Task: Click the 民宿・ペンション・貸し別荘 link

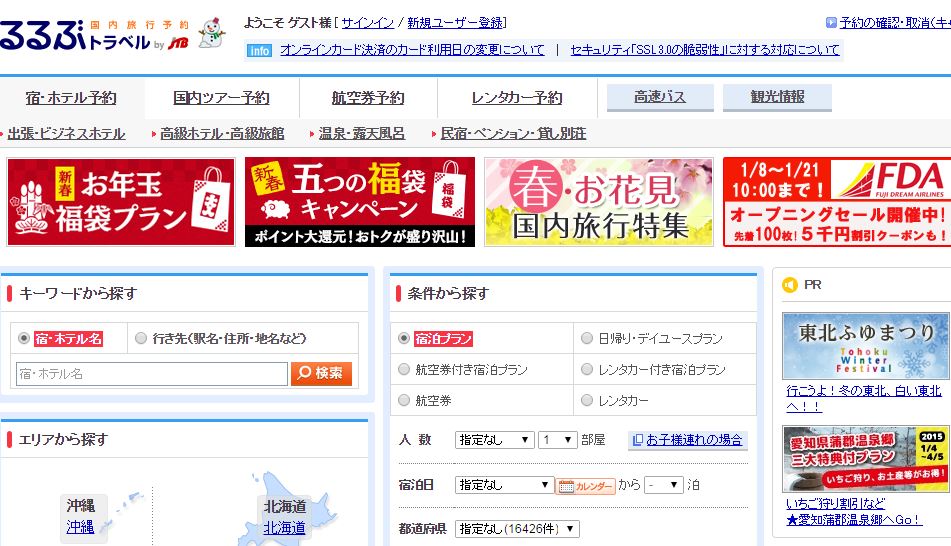Action: tap(513, 134)
